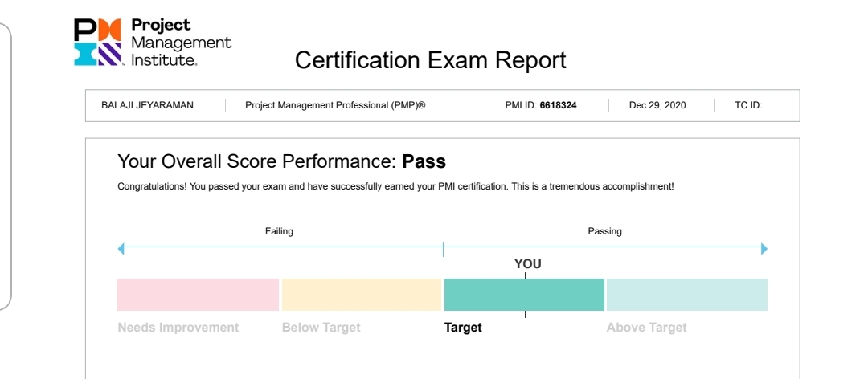Select the yellow Below Target bar segment
Image resolution: width=868 pixels, height=379 pixels.
362,295
